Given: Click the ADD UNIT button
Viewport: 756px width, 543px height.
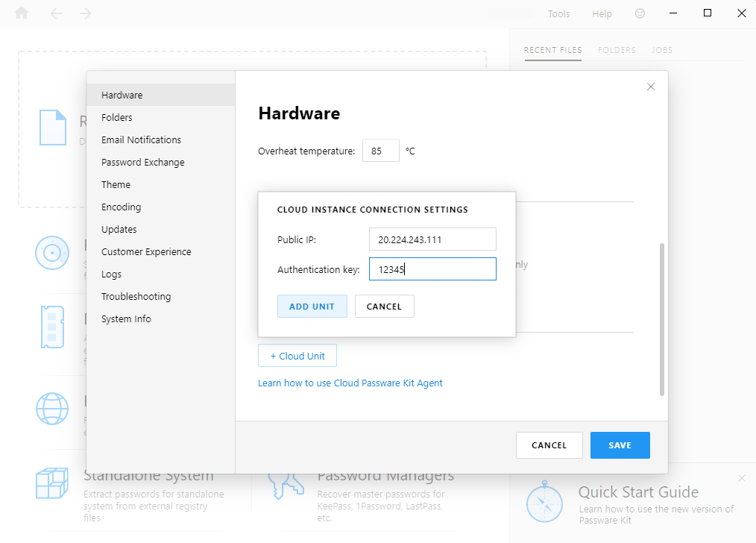Looking at the screenshot, I should (x=312, y=307).
